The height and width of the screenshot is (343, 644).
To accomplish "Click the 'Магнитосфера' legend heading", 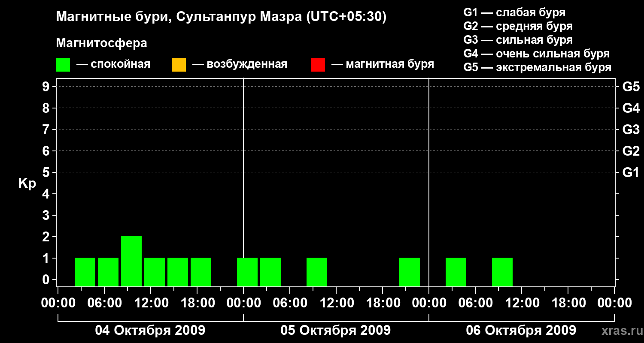I will 101,43.
